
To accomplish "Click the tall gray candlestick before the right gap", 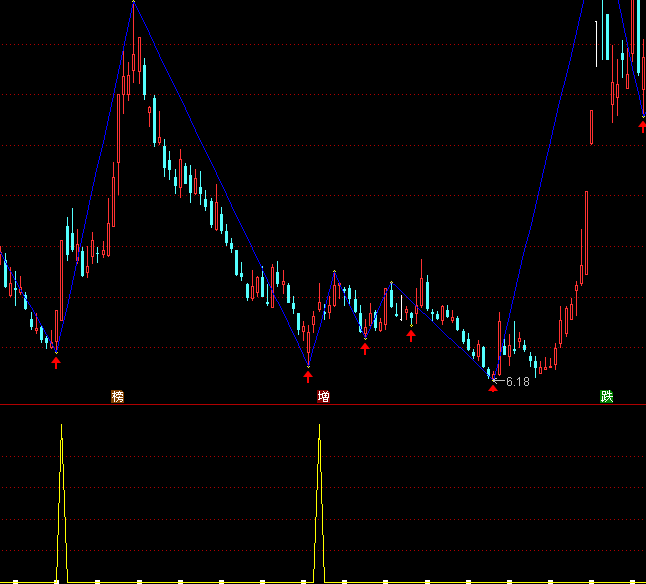I will click(585, 230).
